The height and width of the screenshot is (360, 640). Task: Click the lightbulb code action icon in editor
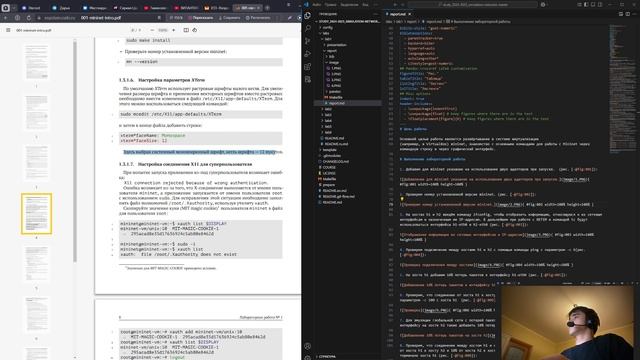402,200
